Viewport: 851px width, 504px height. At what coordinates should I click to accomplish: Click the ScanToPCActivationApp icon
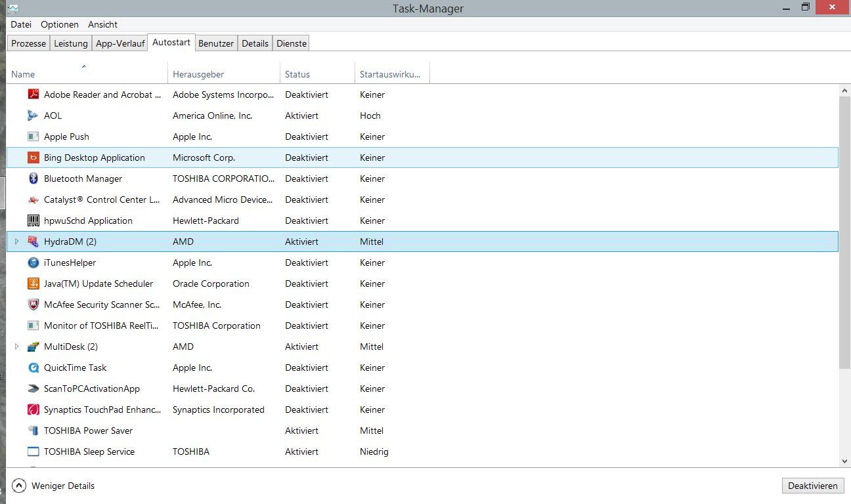pos(33,388)
